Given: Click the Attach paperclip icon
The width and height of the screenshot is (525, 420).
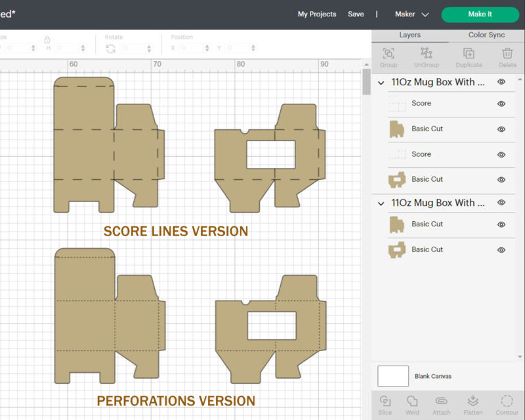Looking at the screenshot, I should pyautogui.click(x=441, y=403).
